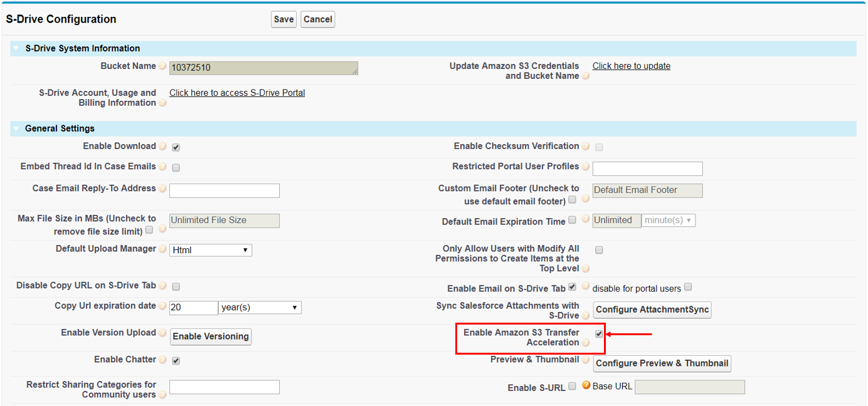Show help icon for Custom Email Footer
Viewport: 868px width, 406px height.
(585, 199)
